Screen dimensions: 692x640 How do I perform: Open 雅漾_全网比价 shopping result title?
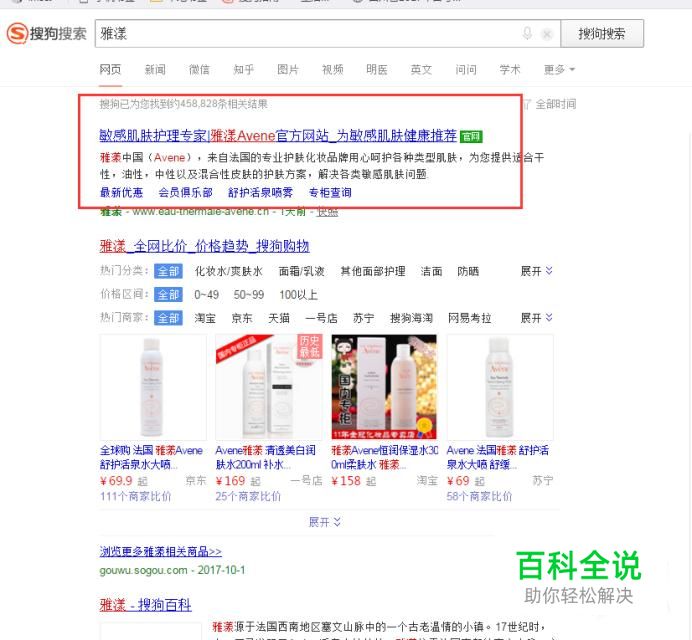[204, 246]
